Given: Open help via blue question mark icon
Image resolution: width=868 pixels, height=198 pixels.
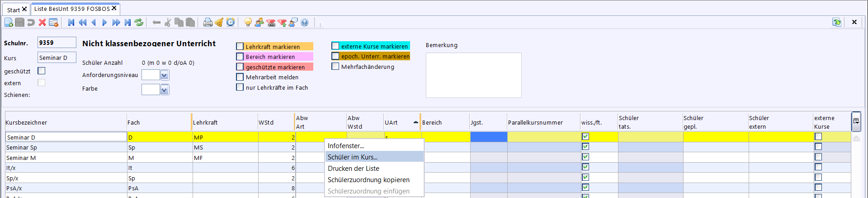Looking at the screenshot, I should pos(305,22).
